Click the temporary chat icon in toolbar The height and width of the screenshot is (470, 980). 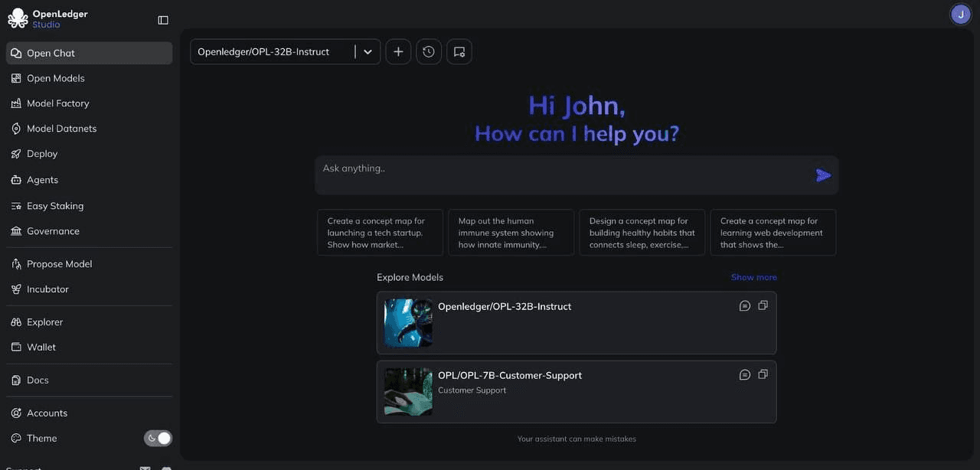click(459, 51)
